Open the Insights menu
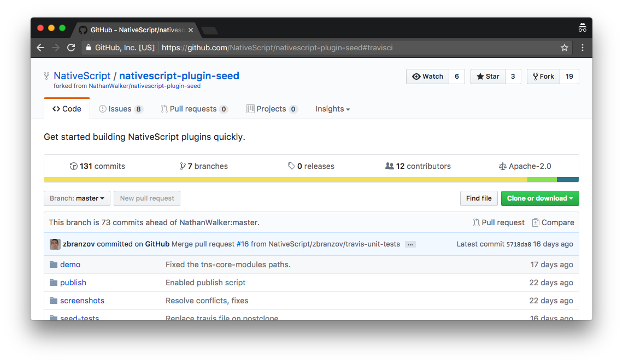 332,109
